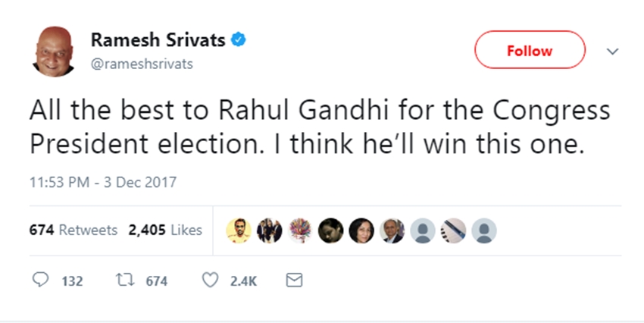Click the group photo liker avatar
The image size is (644, 323).
270,230
